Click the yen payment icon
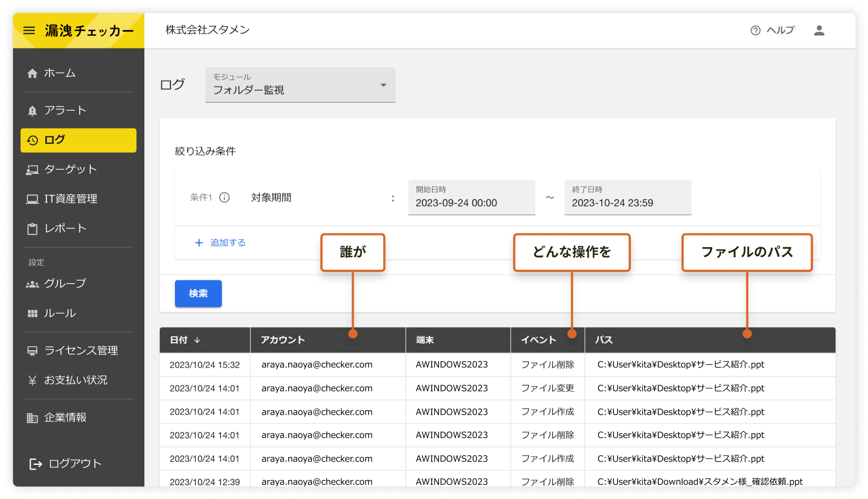 (x=32, y=380)
